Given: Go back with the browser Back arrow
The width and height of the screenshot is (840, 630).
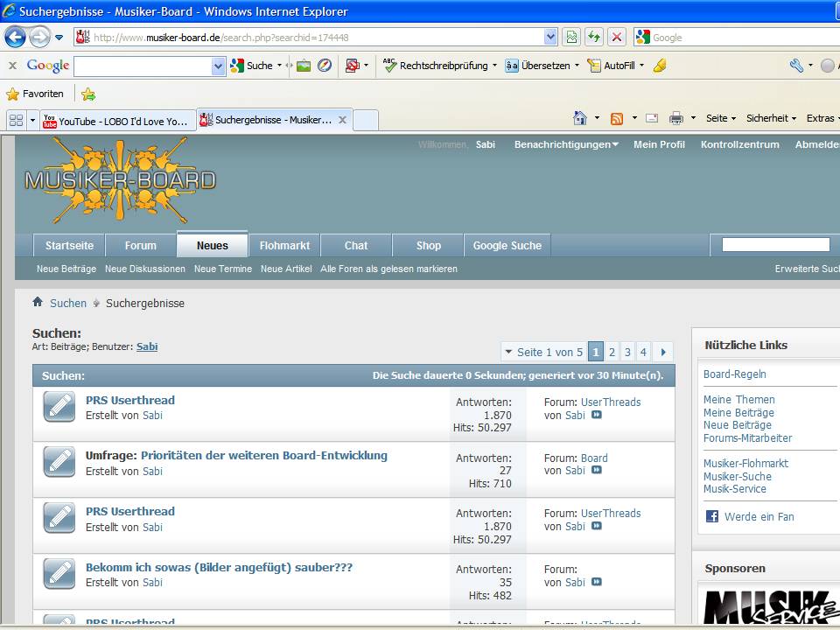Looking at the screenshot, I should tap(15, 38).
